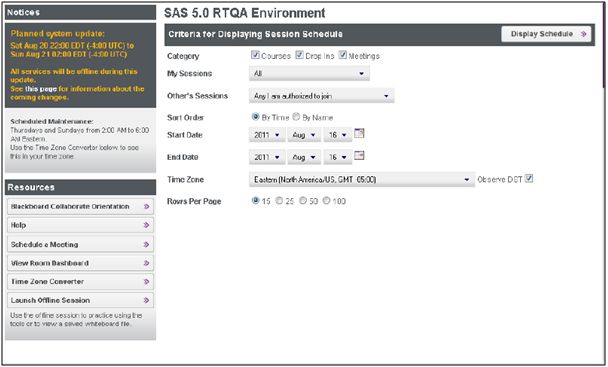This screenshot has width=608, height=367.
Task: Click the arrow icon on Display Schedule
Action: [584, 34]
